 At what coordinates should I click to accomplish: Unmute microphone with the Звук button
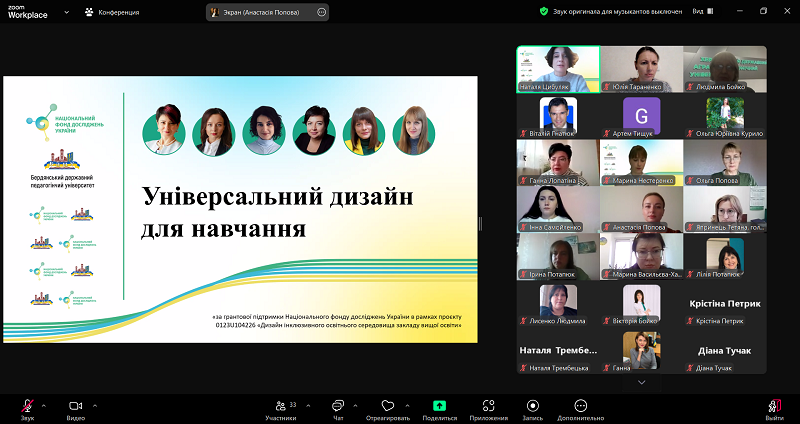click(x=28, y=410)
